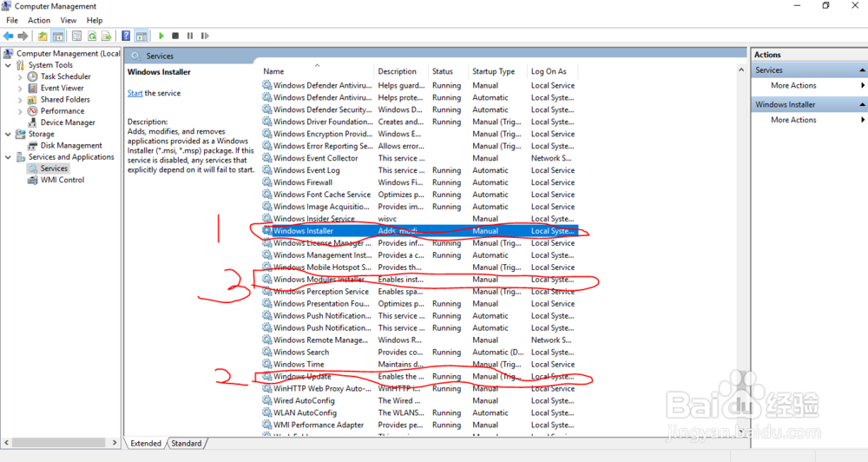Image resolution: width=868 pixels, height=462 pixels.
Task: Click the Forward arrow toolbar icon
Action: [x=23, y=36]
